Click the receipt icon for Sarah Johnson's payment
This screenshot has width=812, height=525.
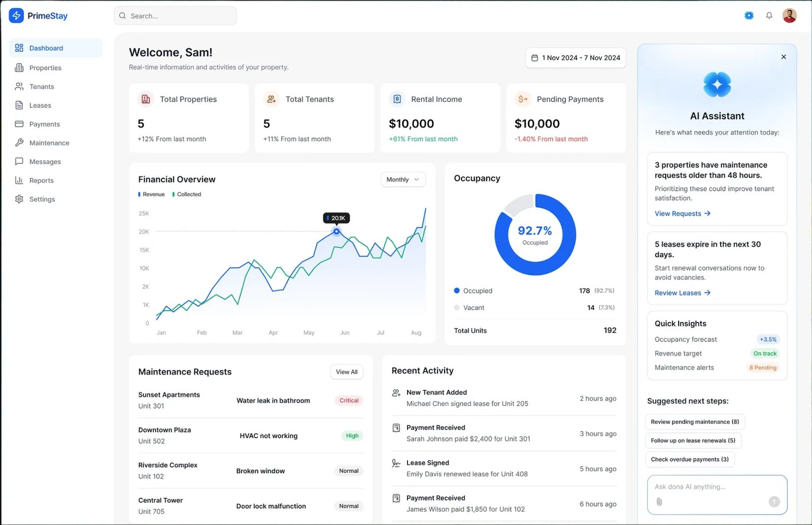(396, 428)
